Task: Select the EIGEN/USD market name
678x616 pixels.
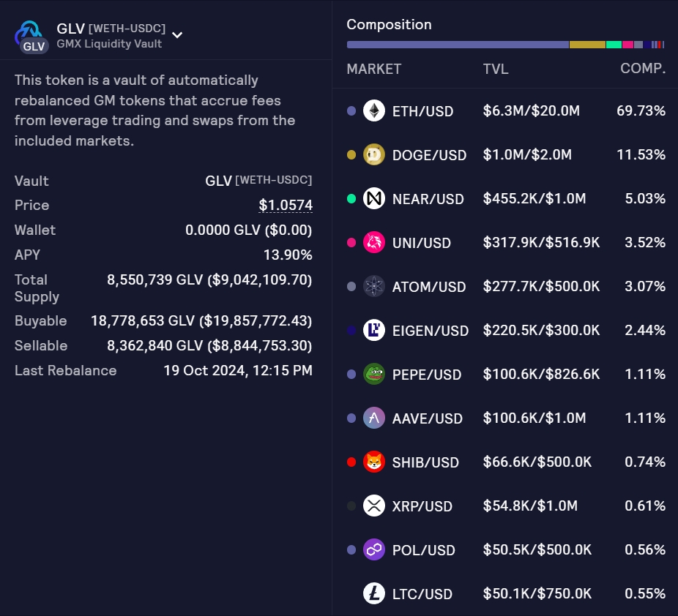Action: (431, 331)
